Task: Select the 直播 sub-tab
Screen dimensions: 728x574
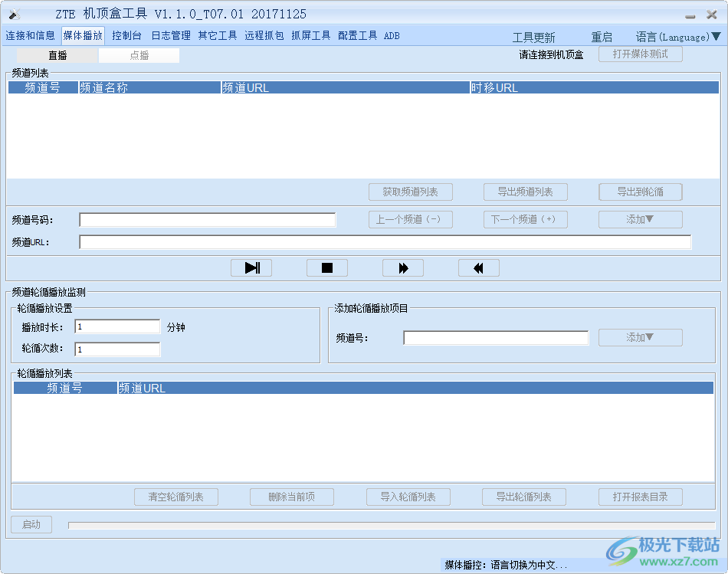Action: click(x=57, y=55)
